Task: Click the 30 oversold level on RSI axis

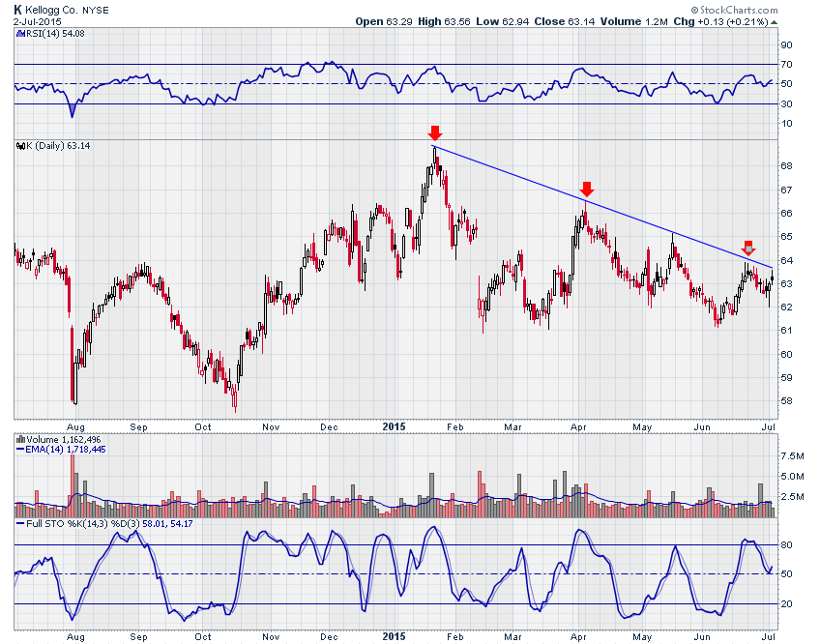Action: click(x=786, y=104)
